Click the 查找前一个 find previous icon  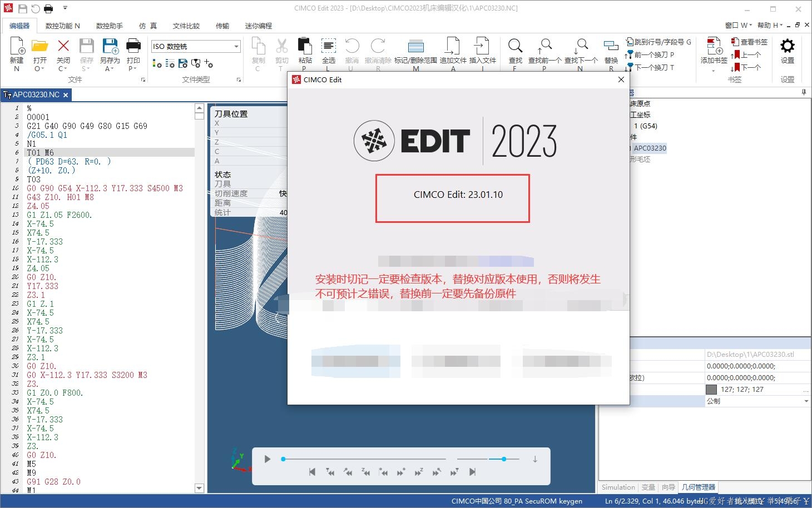(544, 46)
